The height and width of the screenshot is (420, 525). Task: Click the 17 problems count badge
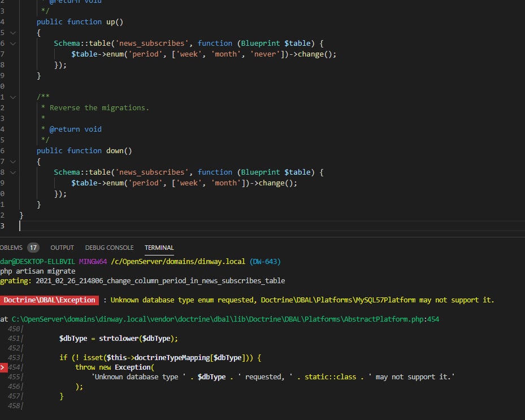tap(33, 248)
